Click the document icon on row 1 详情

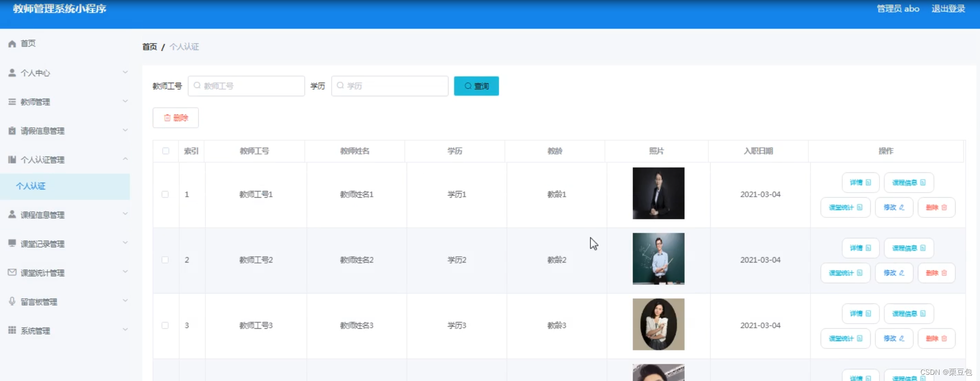click(869, 183)
